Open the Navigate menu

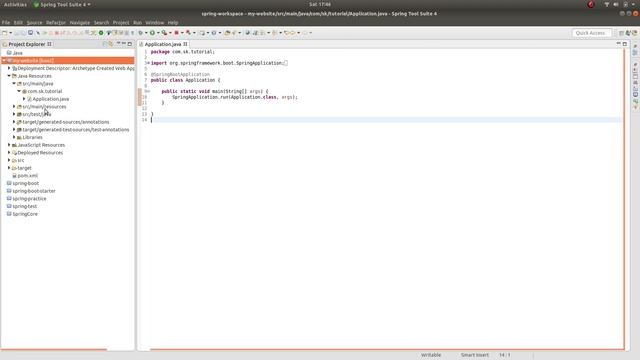point(80,22)
